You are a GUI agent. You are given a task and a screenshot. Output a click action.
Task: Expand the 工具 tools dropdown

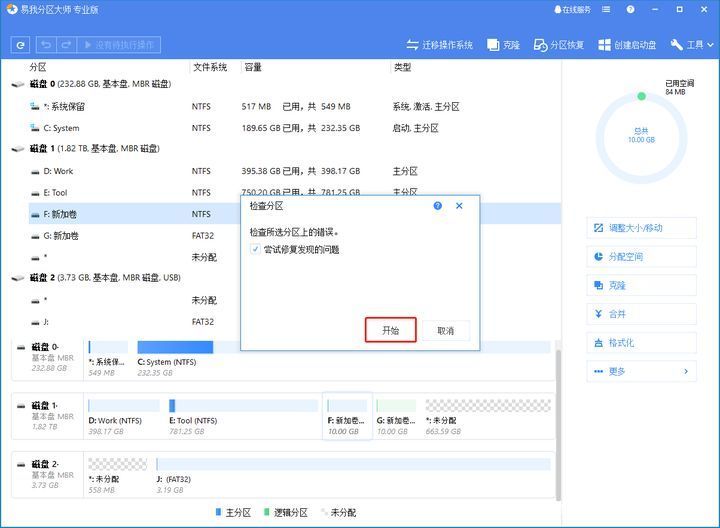tap(692, 45)
